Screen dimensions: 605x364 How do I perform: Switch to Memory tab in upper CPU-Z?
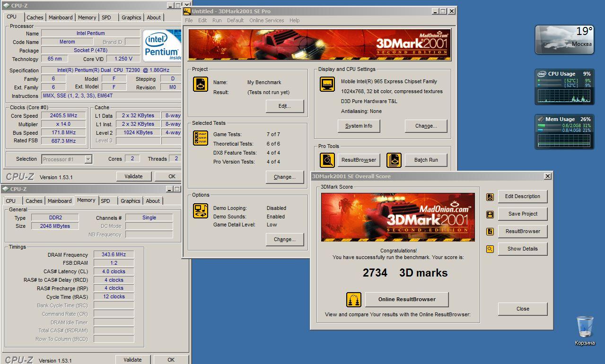tap(87, 17)
